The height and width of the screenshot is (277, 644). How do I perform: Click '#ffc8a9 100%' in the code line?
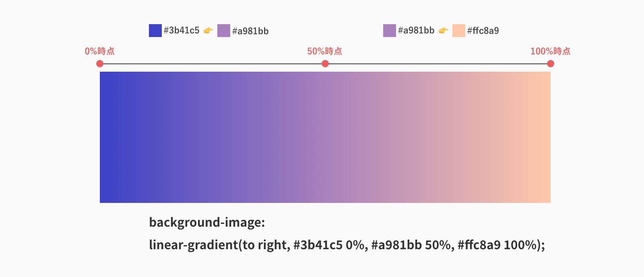point(497,245)
